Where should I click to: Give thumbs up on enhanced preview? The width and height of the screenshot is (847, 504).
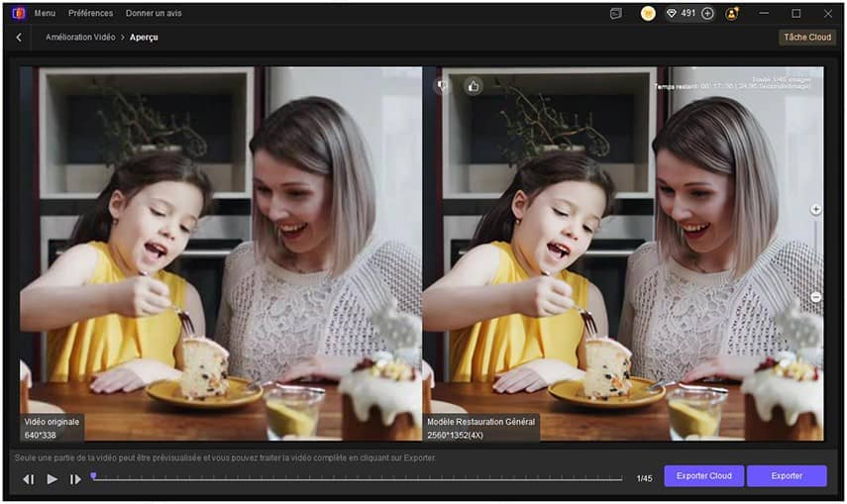tap(474, 86)
